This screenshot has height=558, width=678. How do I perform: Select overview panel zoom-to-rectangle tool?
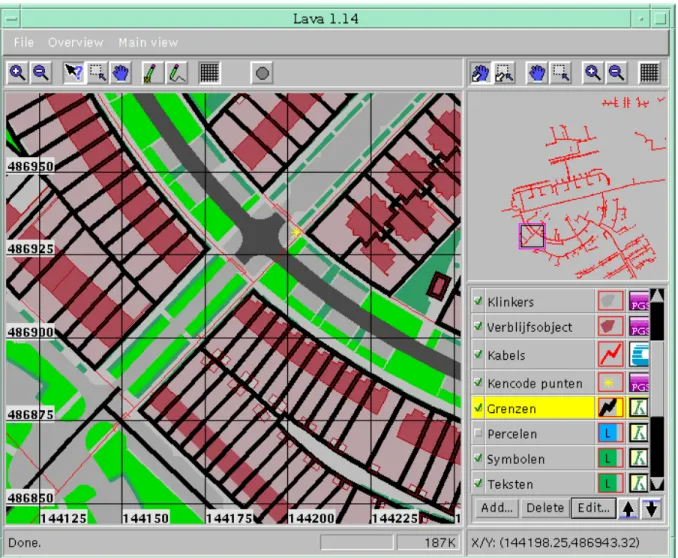(561, 73)
